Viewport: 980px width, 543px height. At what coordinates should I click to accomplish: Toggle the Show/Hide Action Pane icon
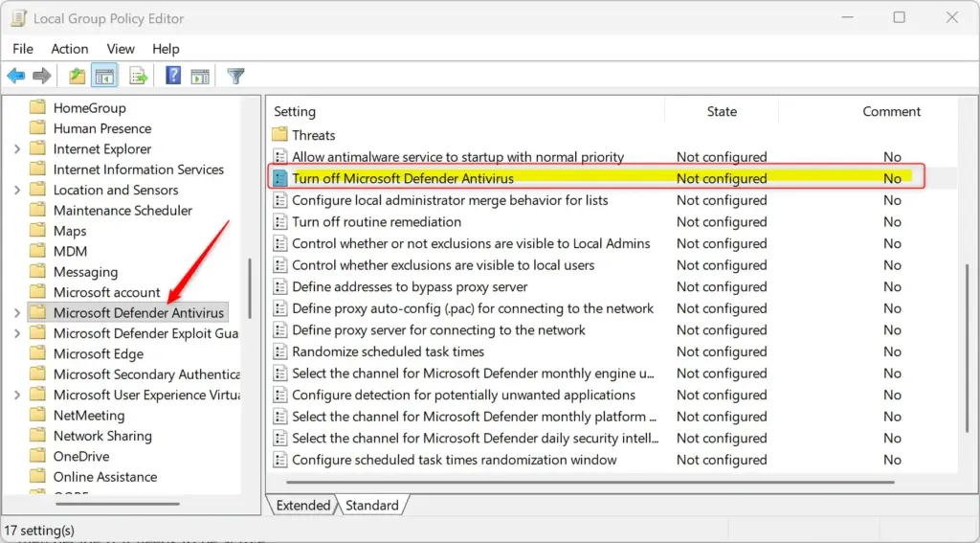pyautogui.click(x=200, y=77)
